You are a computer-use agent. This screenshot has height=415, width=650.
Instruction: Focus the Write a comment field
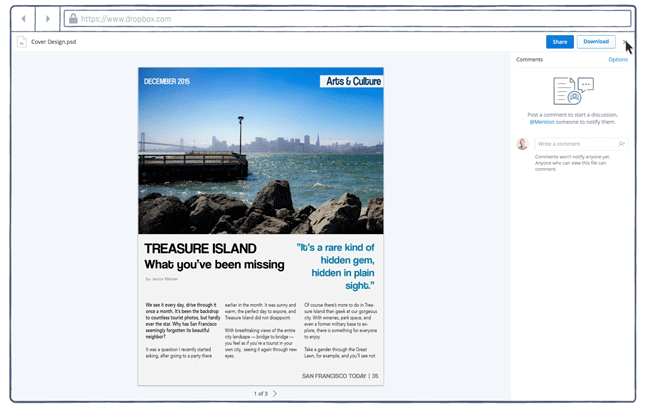(575, 144)
